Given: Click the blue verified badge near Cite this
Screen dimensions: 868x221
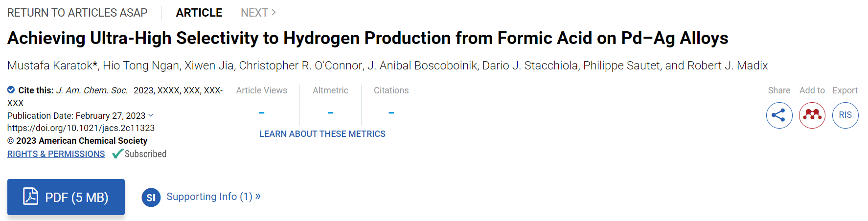Looking at the screenshot, I should 11,90.
